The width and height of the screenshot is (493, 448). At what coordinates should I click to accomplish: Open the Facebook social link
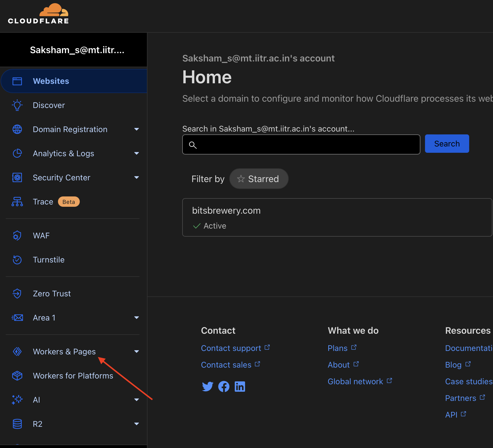point(224,387)
